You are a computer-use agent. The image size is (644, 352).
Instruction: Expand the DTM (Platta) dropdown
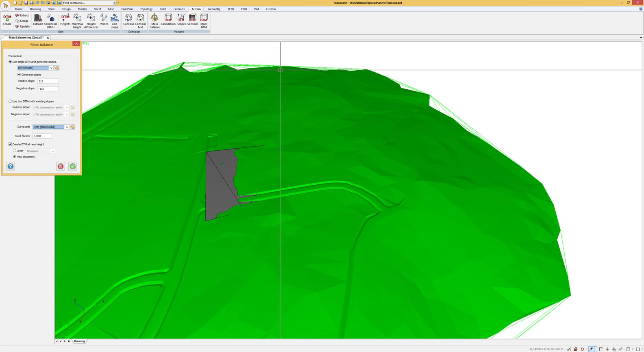(x=51, y=68)
